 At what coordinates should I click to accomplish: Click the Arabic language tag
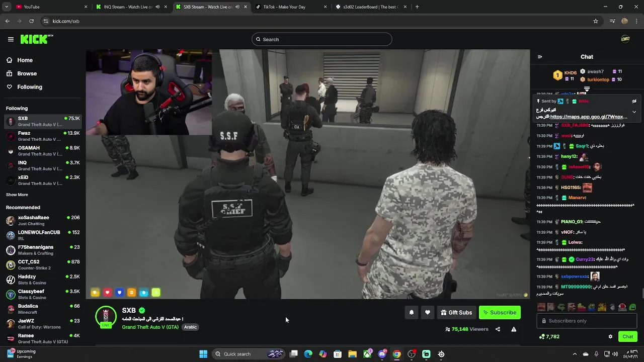tap(190, 327)
